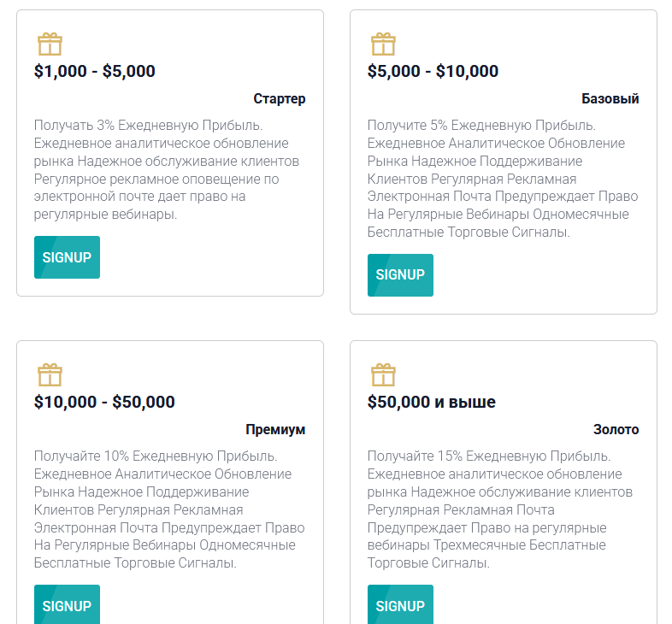Click the gift icon on the Базовый plan
This screenshot has height=624, width=672.
point(383,44)
